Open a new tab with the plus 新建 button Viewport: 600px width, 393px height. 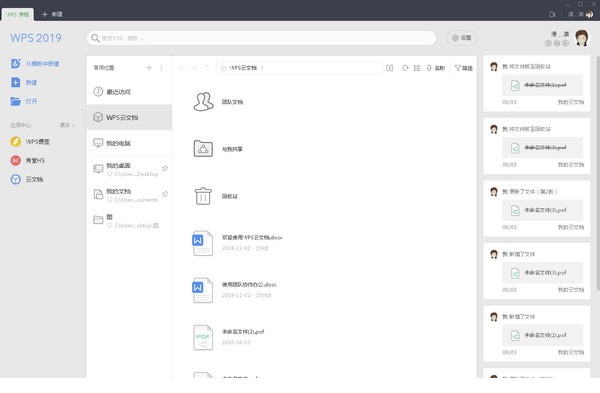pyautogui.click(x=52, y=14)
